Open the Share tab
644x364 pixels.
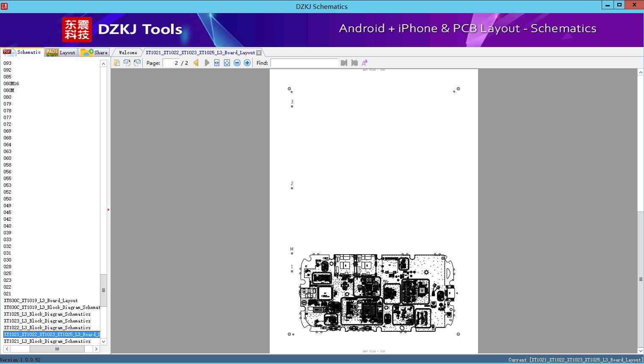point(94,53)
